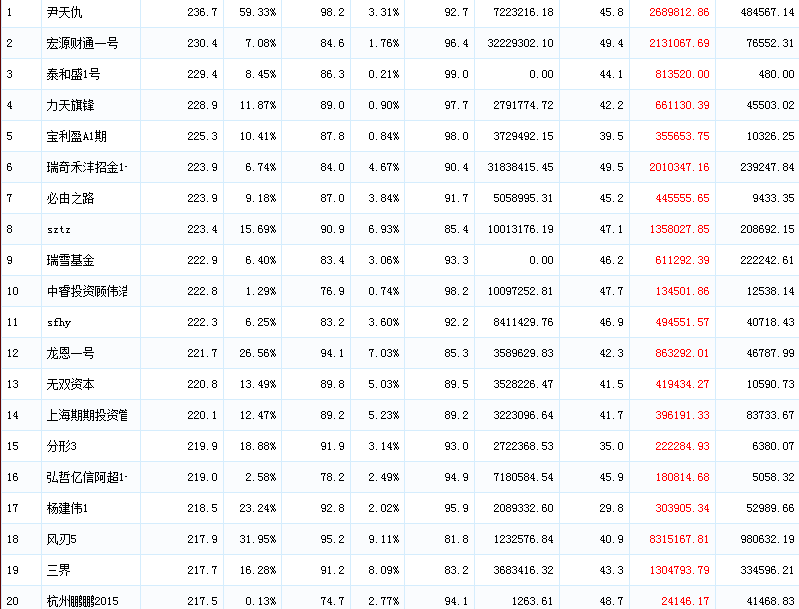Select the value 334596.21 in row 19
Image resolution: width=799 pixels, height=609 pixels.
point(767,570)
